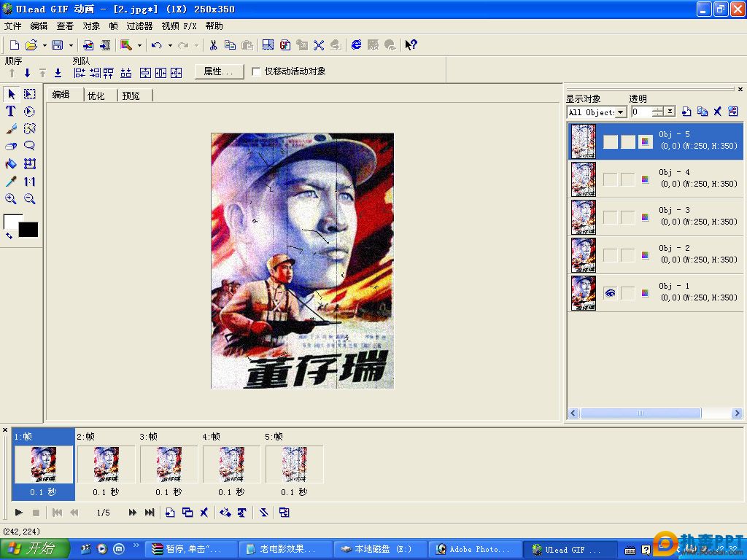Image resolution: width=747 pixels, height=560 pixels.
Task: Click the Cut scissors icon
Action: coord(213,44)
